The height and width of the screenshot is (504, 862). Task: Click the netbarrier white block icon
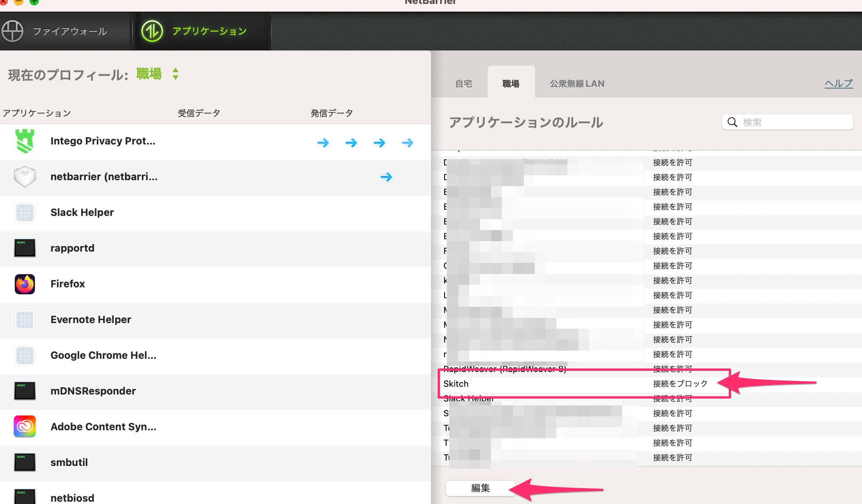tap(25, 177)
